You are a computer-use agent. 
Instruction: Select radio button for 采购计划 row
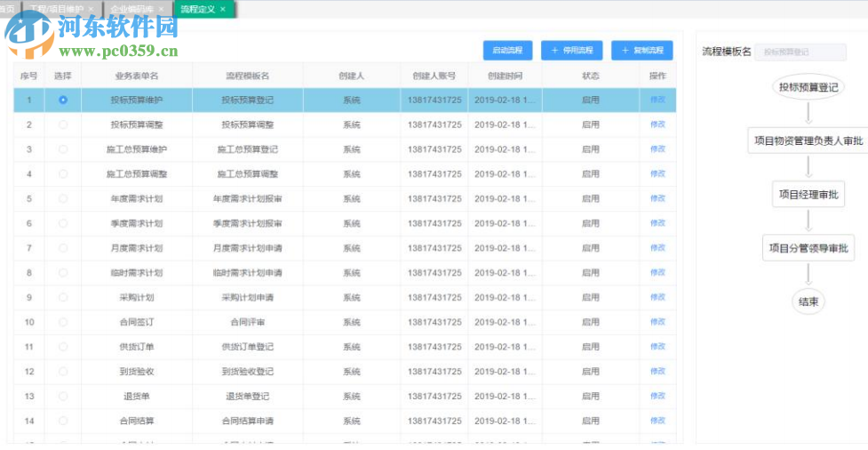pyautogui.click(x=63, y=297)
